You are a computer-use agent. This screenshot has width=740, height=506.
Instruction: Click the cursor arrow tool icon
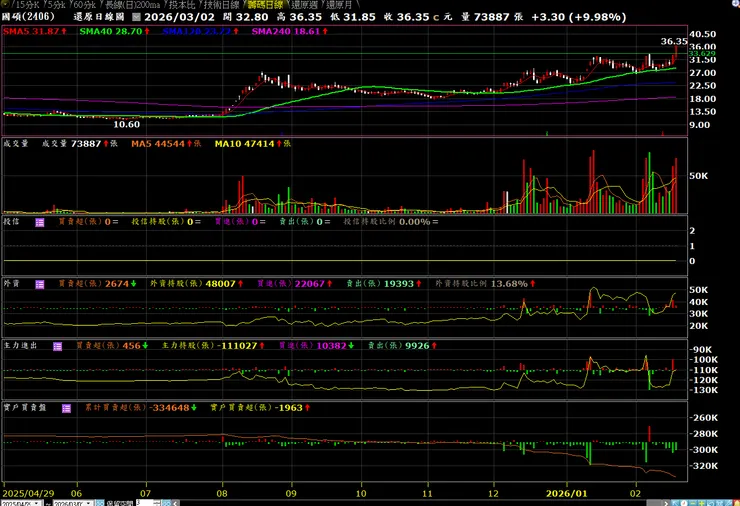click(675, 503)
